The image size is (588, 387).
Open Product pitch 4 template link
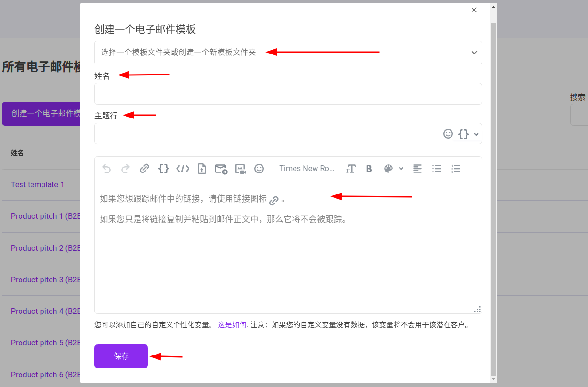point(45,312)
